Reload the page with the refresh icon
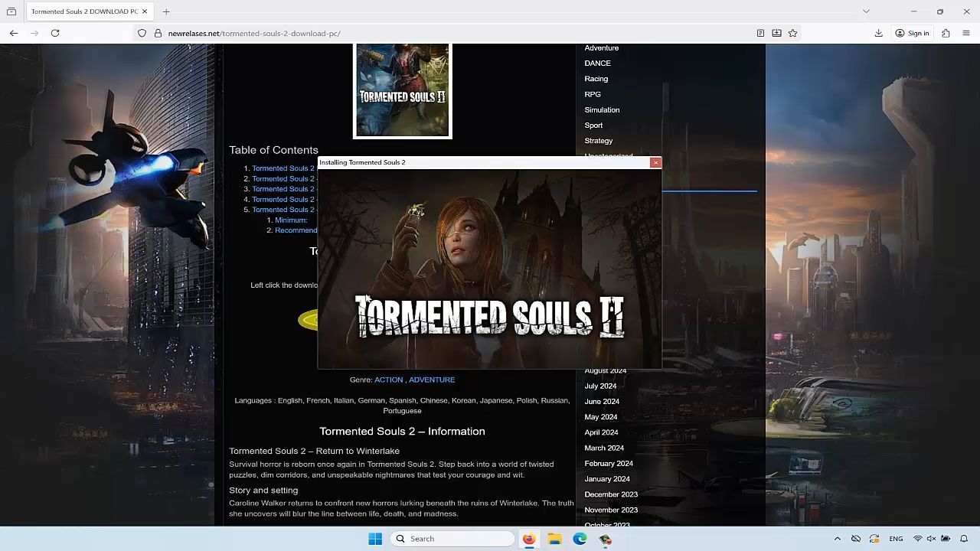The height and width of the screenshot is (551, 980). 55,33
